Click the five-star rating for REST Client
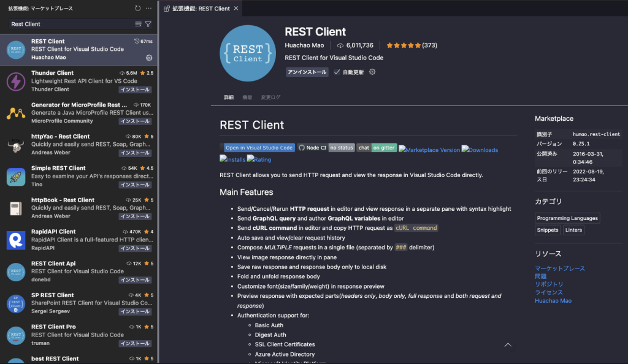 tap(403, 45)
